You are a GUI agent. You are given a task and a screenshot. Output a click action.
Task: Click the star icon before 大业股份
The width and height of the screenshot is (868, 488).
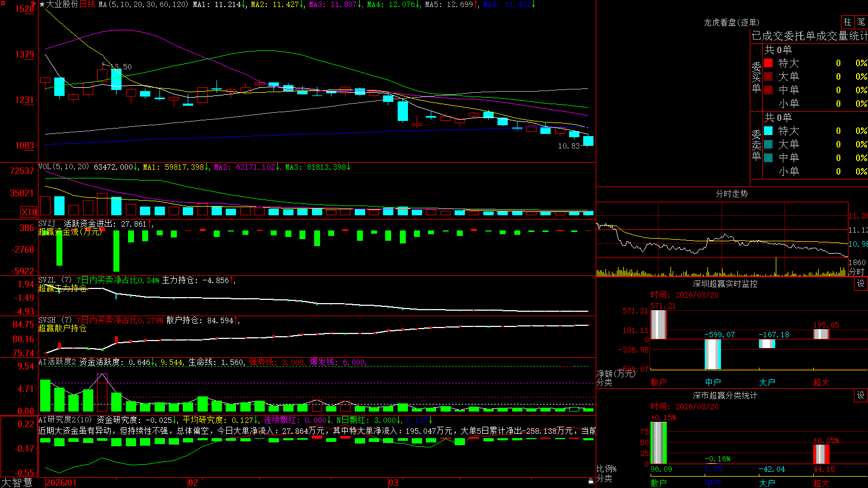[42, 4]
